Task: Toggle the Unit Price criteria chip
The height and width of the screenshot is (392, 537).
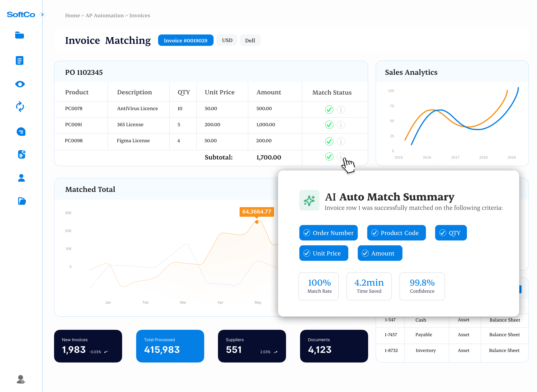Action: 324,253
